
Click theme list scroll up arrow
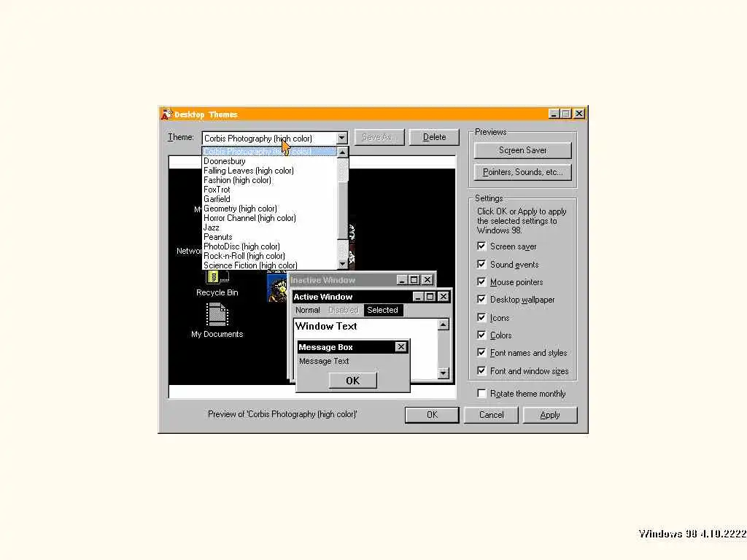click(342, 152)
